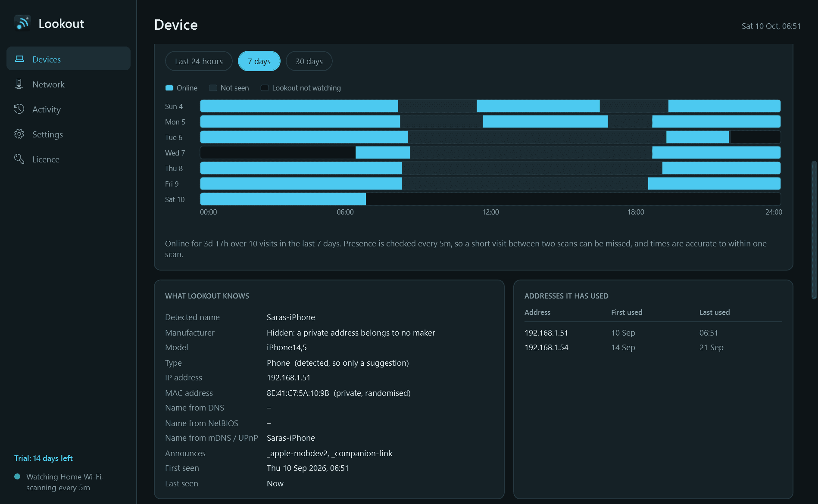The width and height of the screenshot is (818, 504).
Task: Click the date and time in header
Action: click(x=771, y=26)
